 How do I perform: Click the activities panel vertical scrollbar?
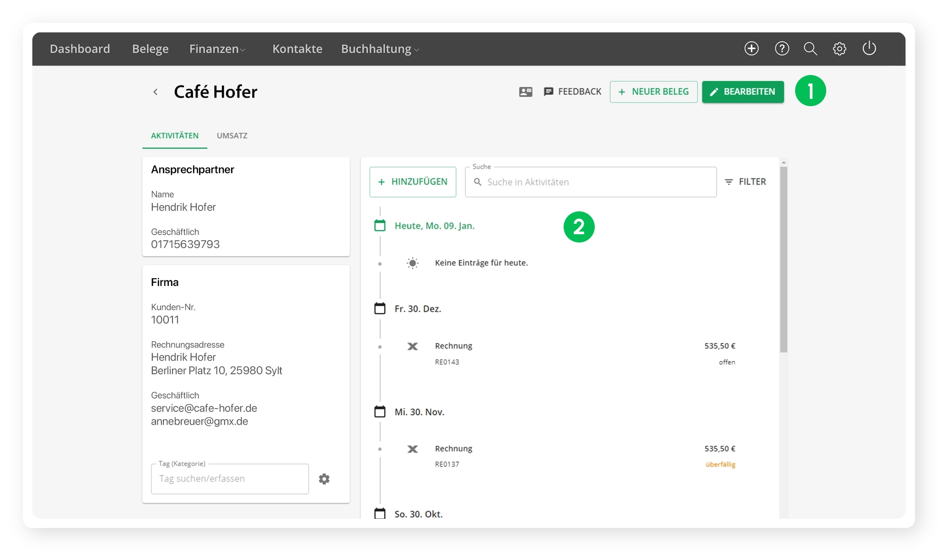pos(784,259)
